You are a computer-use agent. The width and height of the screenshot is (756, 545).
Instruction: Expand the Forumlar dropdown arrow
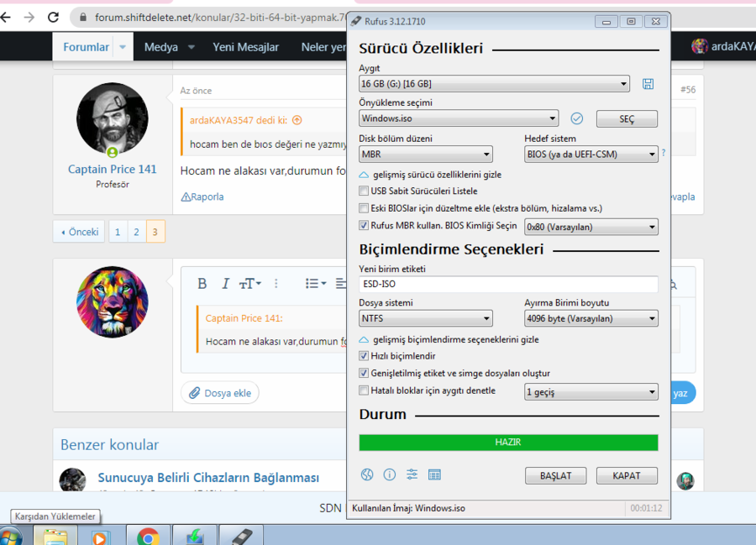123,47
